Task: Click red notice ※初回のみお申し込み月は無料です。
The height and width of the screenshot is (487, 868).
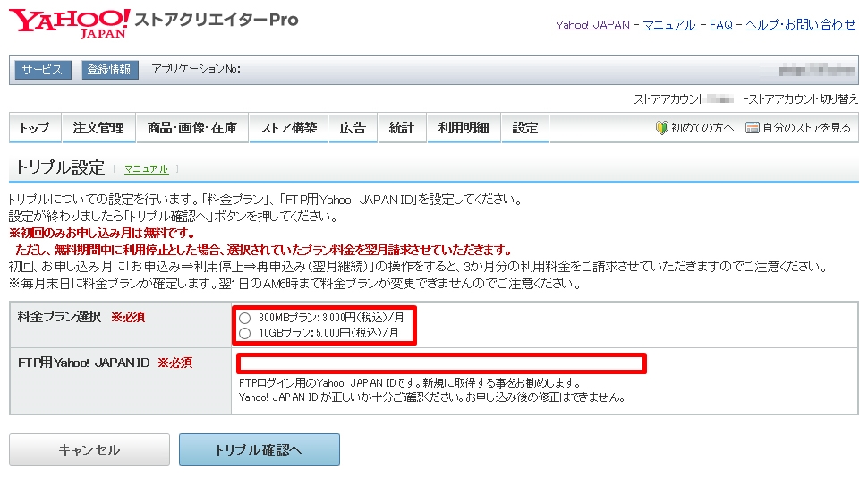Action: (x=101, y=234)
